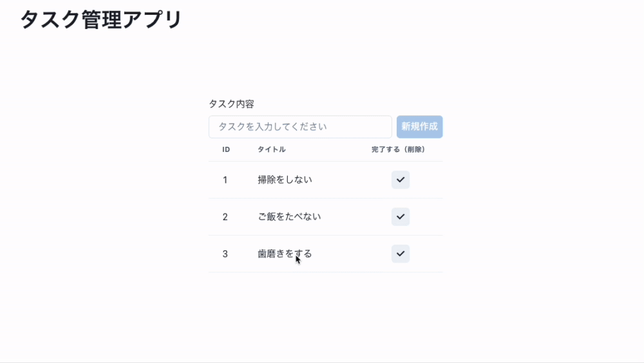Select ID cell number 2

pyautogui.click(x=225, y=217)
